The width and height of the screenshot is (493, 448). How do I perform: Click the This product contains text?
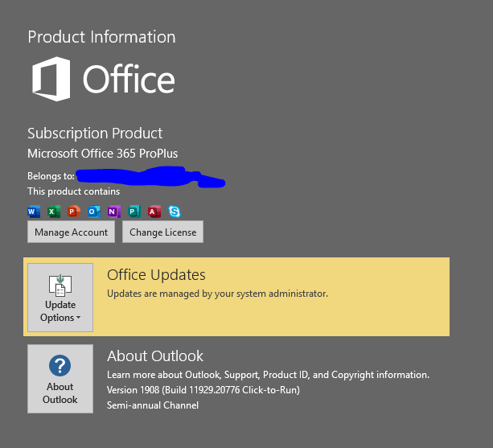click(x=73, y=191)
